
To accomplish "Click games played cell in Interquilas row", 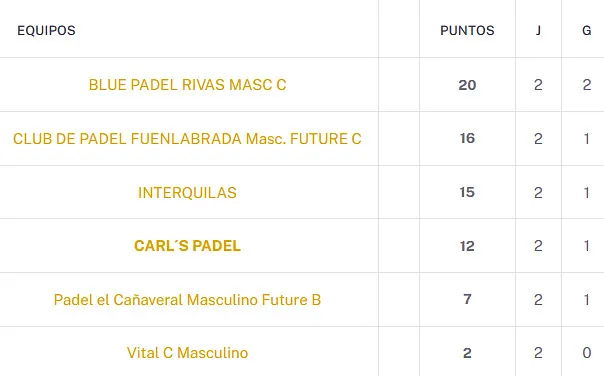I will point(539,193).
